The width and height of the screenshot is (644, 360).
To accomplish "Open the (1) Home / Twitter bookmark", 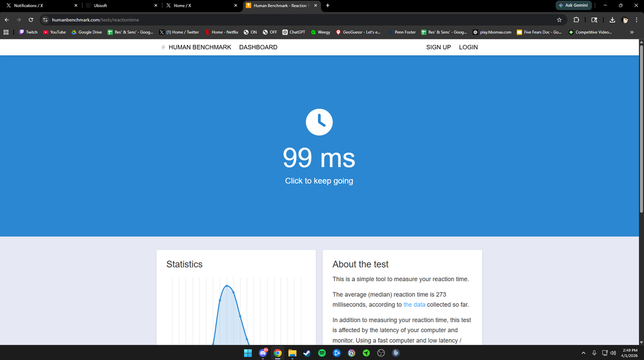I will point(179,32).
